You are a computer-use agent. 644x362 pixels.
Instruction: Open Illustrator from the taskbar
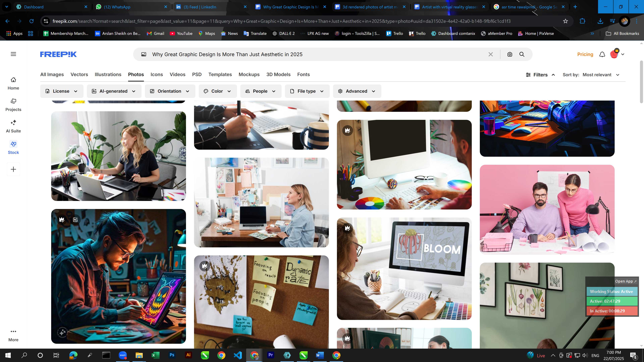pyautogui.click(x=188, y=355)
